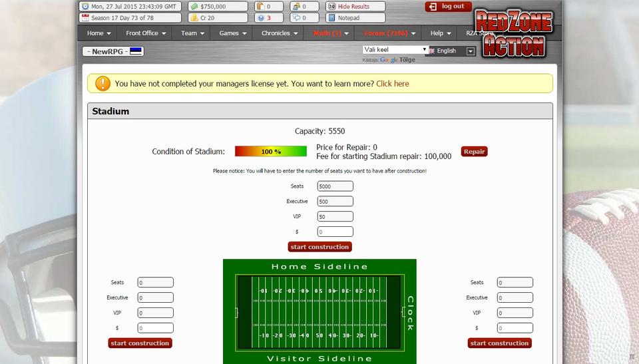Image resolution: width=639 pixels, height=364 pixels.
Task: Open the Season 17 calendar box
Action: (x=130, y=18)
